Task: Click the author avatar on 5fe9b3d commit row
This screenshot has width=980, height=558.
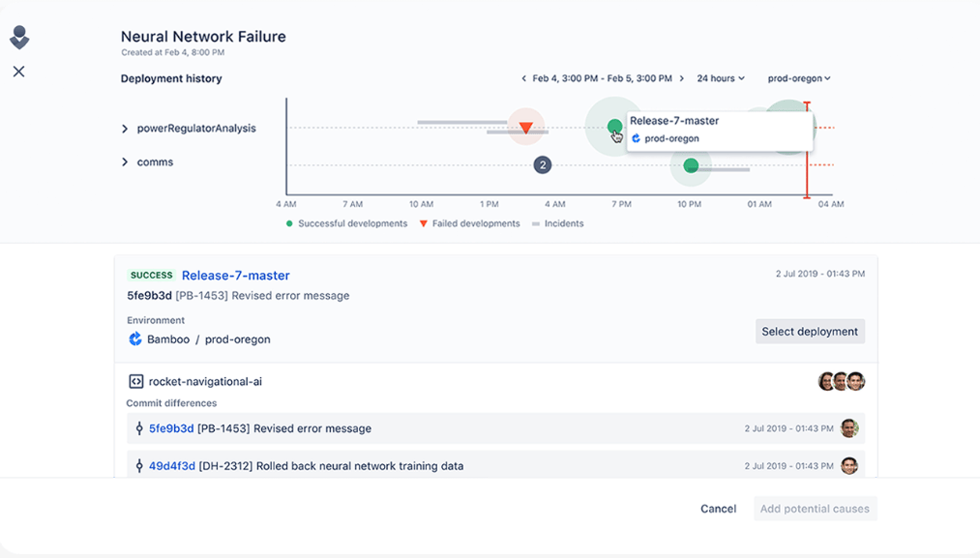Action: pos(849,428)
